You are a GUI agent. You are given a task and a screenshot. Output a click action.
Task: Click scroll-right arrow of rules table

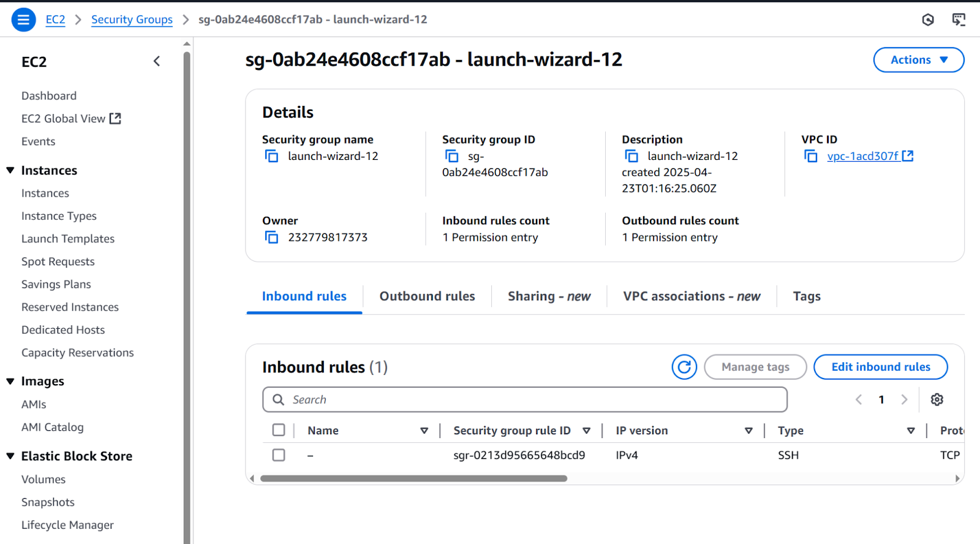pos(957,478)
